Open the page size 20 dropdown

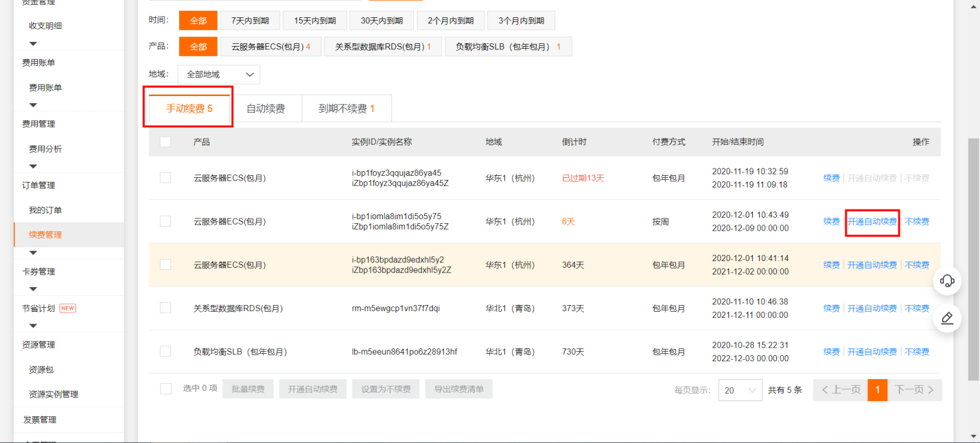click(740, 390)
